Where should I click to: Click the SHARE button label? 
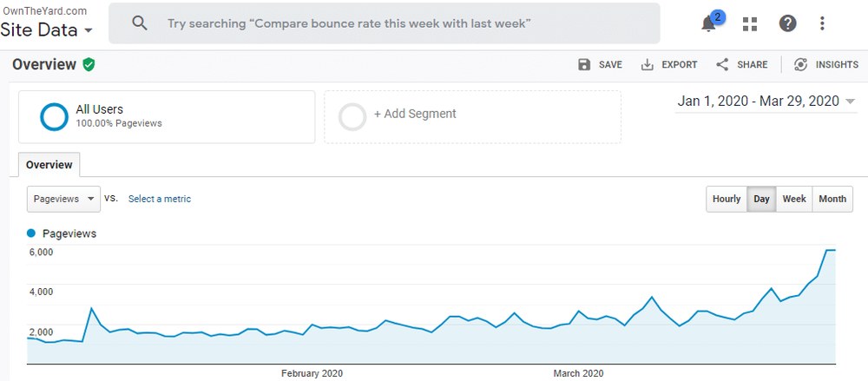pos(753,65)
